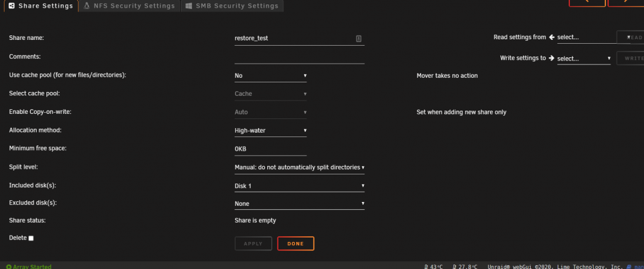Viewport: 644px width, 269px height.
Task: Open the Use cache pool dropdown
Action: [270, 75]
